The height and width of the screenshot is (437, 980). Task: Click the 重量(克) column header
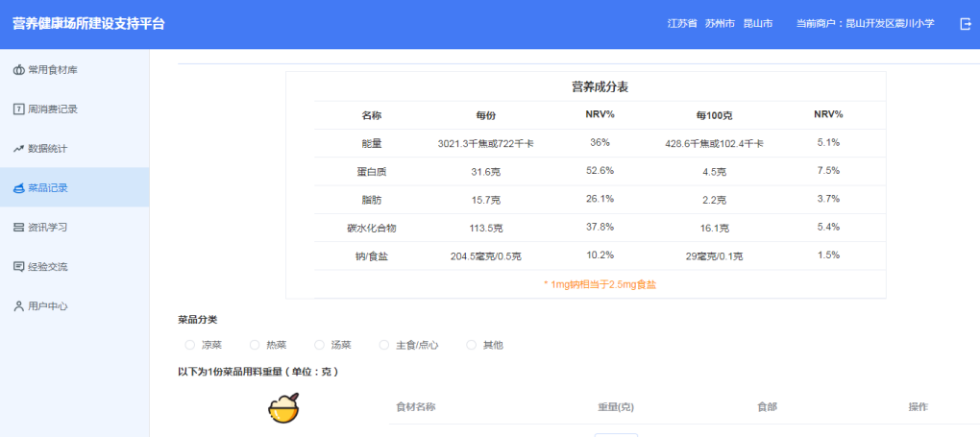[x=616, y=407]
